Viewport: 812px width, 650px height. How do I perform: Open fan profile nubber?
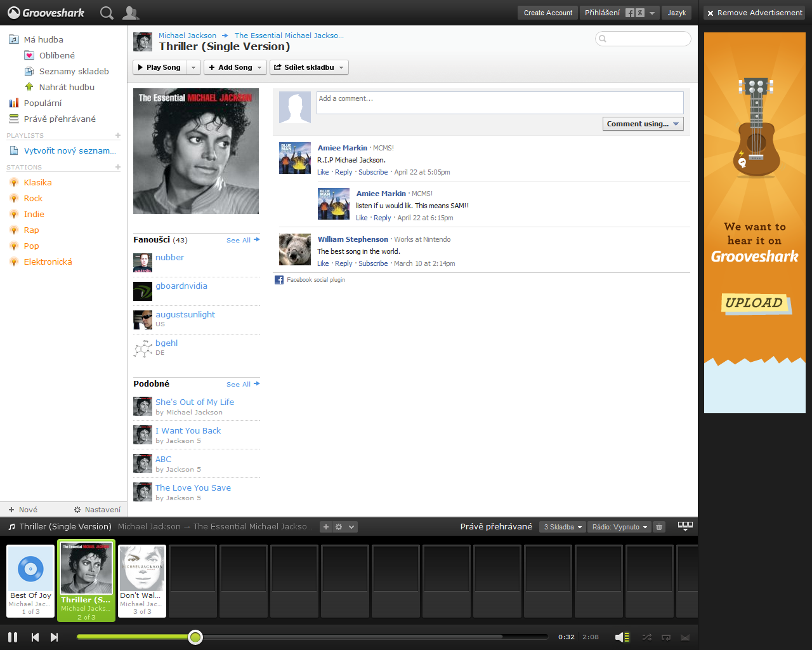[169, 257]
